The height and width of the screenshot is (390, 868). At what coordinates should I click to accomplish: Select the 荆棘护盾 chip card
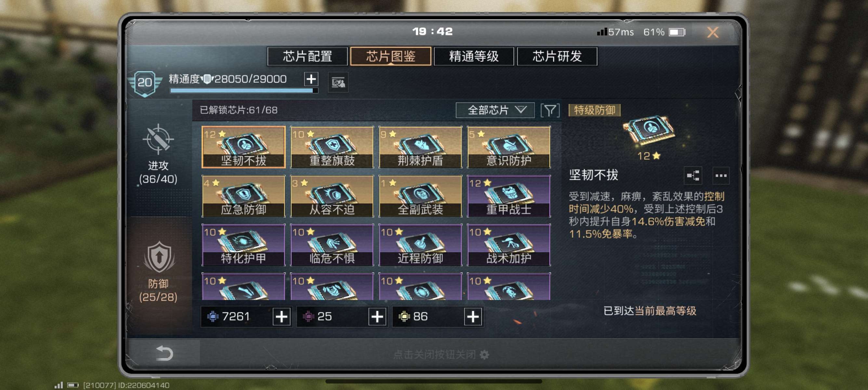(420, 147)
